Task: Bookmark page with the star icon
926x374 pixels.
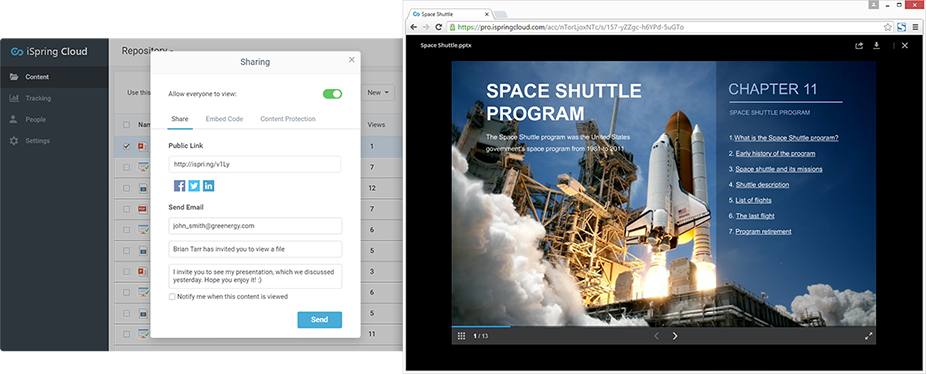Action: [x=888, y=27]
